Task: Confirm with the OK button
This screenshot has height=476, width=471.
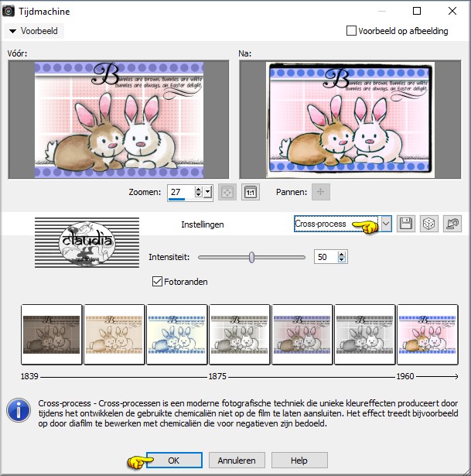Action: (x=174, y=461)
